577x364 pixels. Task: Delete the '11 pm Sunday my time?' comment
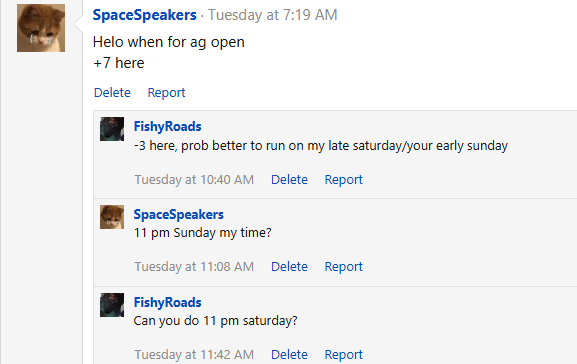pos(289,266)
